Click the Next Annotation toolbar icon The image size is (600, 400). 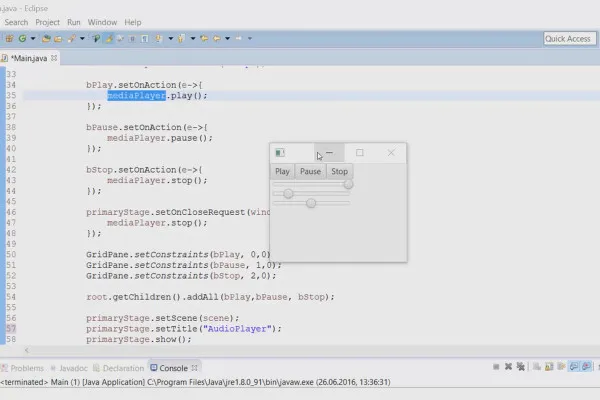(x=158, y=38)
